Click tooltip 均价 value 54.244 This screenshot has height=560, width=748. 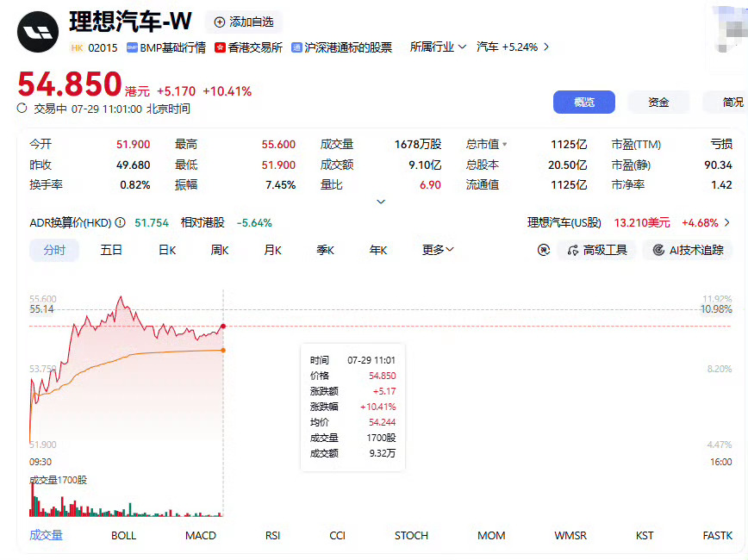pos(382,422)
